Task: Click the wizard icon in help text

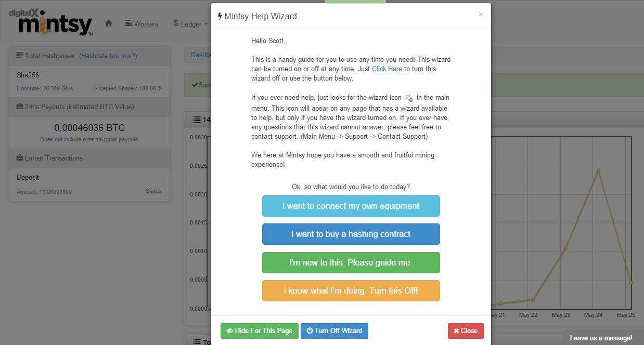Action: pos(409,98)
